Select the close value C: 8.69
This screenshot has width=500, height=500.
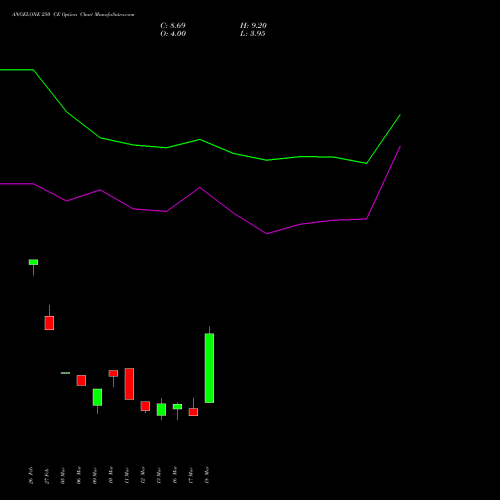pyautogui.click(x=173, y=26)
